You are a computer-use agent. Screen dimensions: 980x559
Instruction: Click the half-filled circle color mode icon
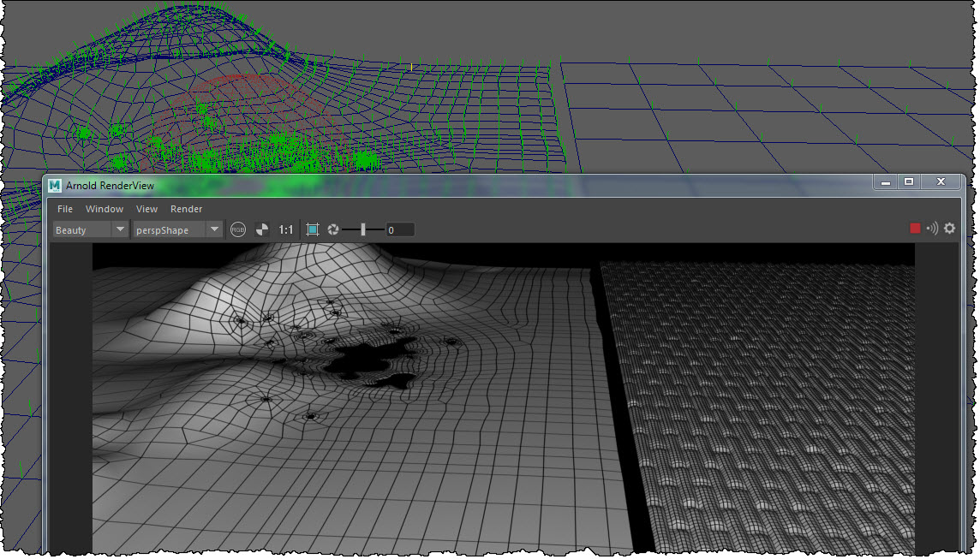point(262,229)
